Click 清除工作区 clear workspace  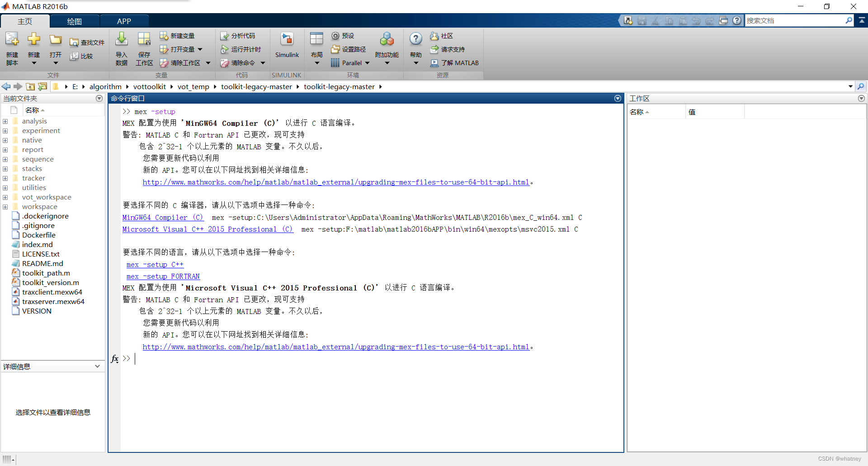[180, 63]
